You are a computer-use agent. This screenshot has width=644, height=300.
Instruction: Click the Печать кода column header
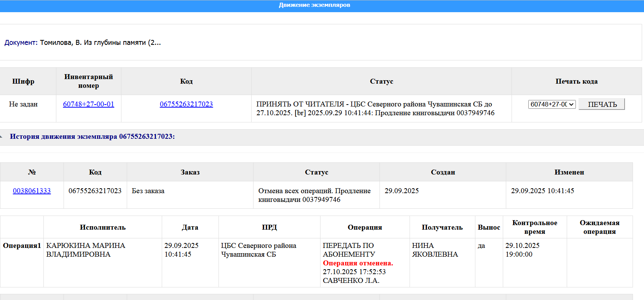coord(576,81)
